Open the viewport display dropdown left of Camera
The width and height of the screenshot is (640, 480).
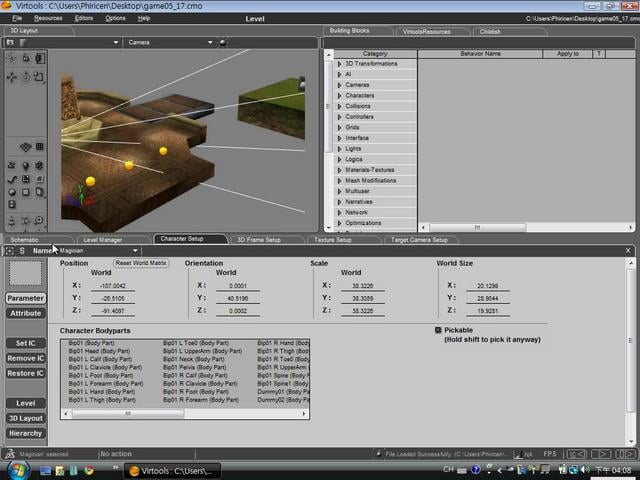tap(116, 42)
